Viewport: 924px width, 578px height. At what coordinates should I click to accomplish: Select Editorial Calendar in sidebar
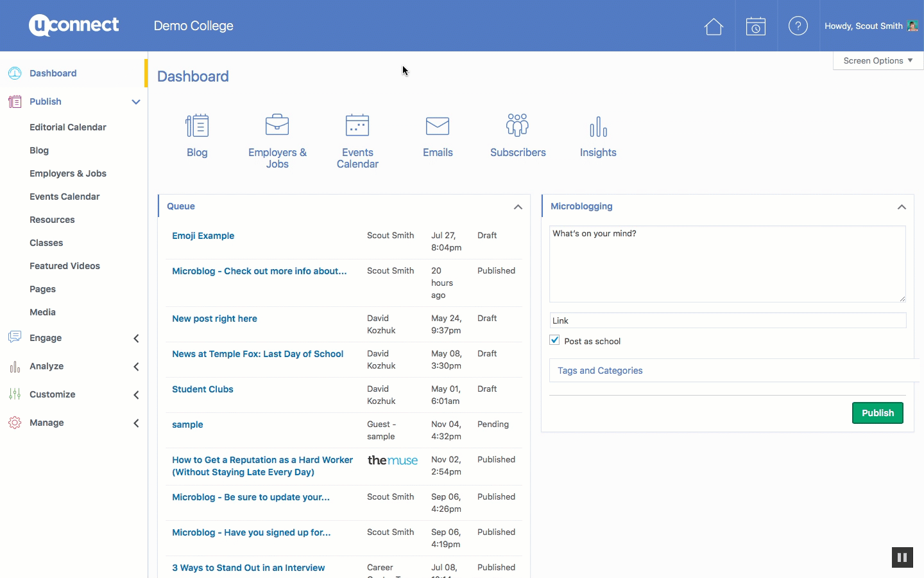(68, 127)
